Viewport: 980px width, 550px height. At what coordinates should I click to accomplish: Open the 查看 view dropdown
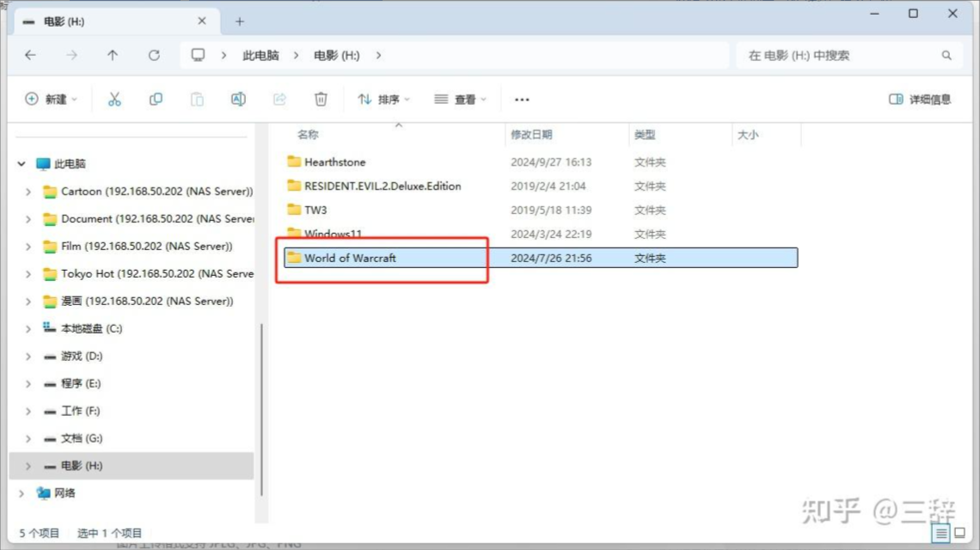pyautogui.click(x=460, y=100)
